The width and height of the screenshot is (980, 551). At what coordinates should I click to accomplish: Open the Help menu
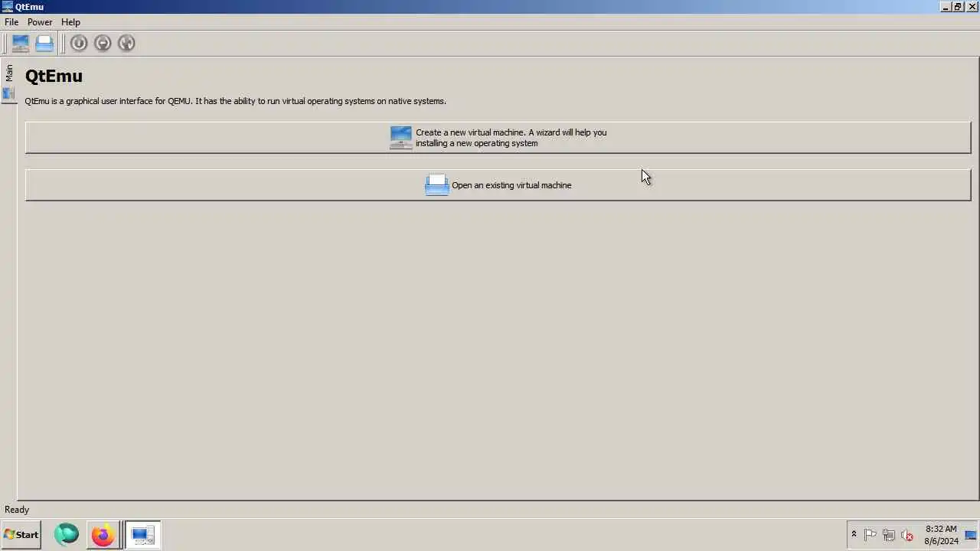70,22
